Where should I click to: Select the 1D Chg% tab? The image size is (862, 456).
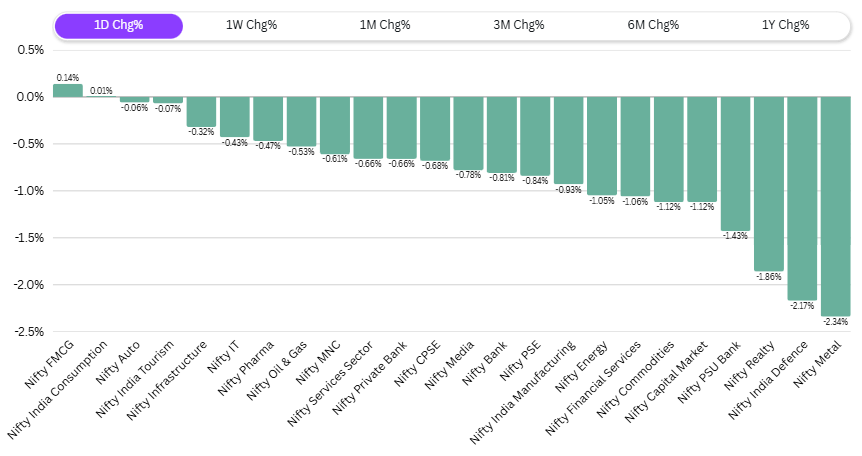tap(118, 26)
